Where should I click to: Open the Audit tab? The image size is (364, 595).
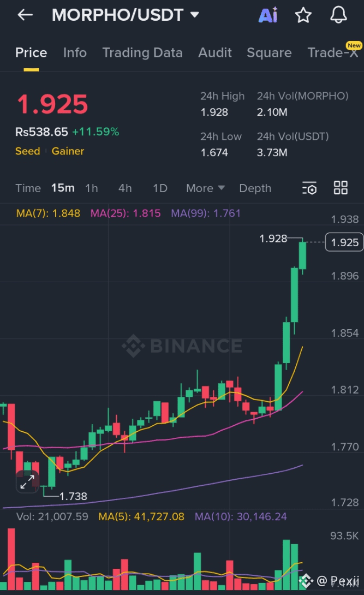tap(214, 53)
